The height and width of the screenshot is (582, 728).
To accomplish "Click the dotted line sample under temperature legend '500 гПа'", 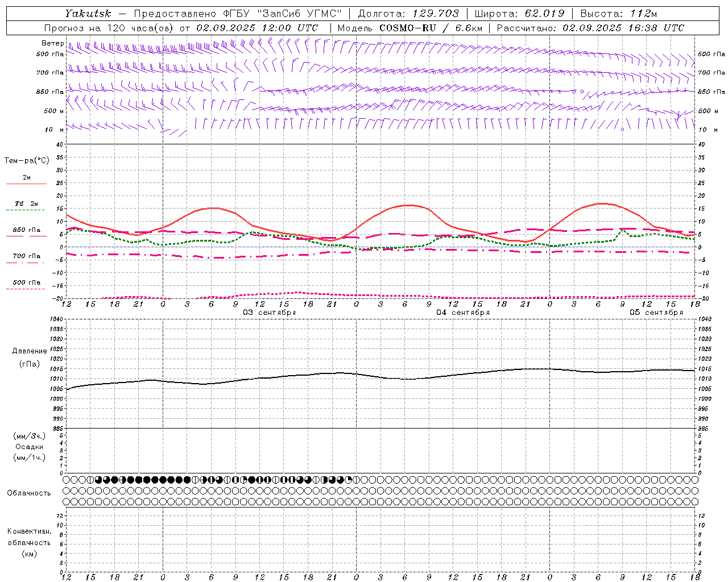I will (x=25, y=289).
